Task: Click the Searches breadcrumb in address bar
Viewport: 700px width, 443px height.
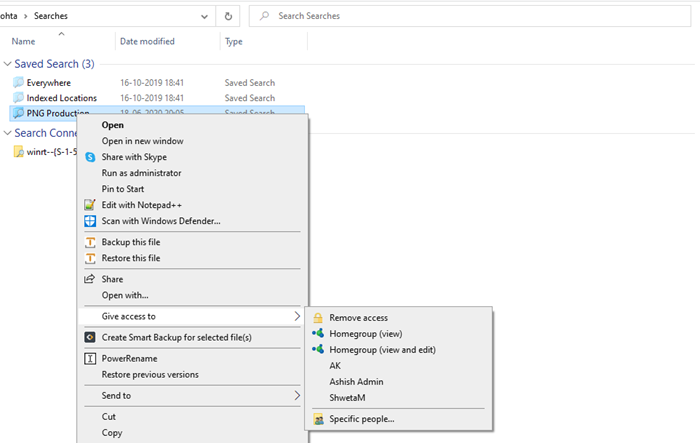Action: point(51,16)
